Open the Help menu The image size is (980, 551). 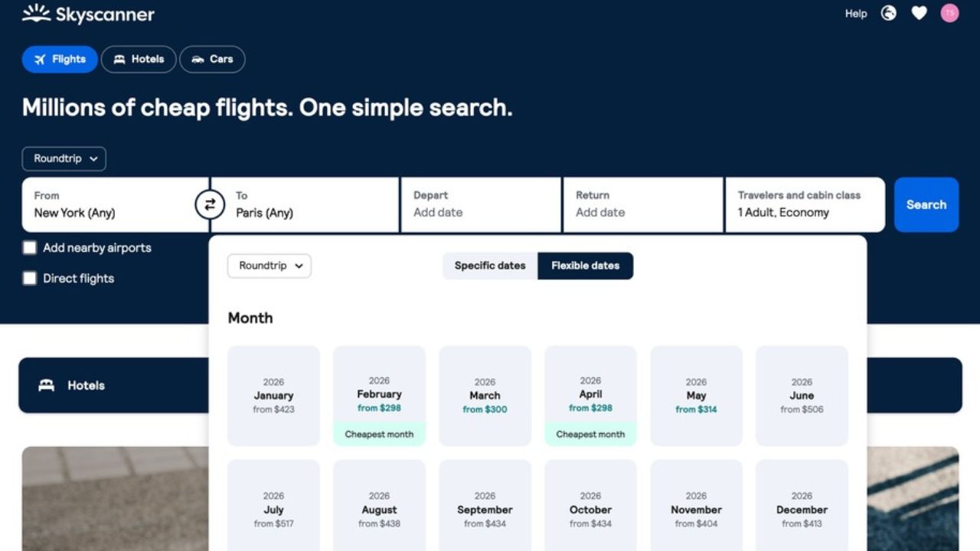pos(855,13)
